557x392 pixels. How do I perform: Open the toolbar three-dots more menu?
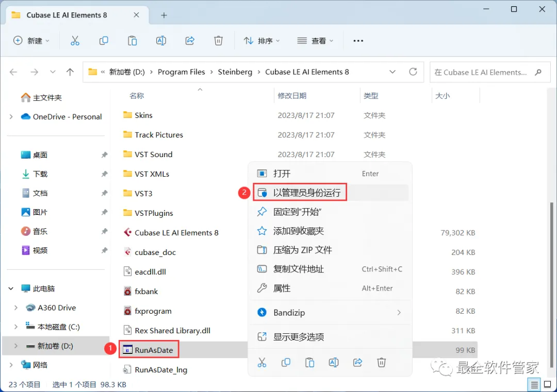358,41
